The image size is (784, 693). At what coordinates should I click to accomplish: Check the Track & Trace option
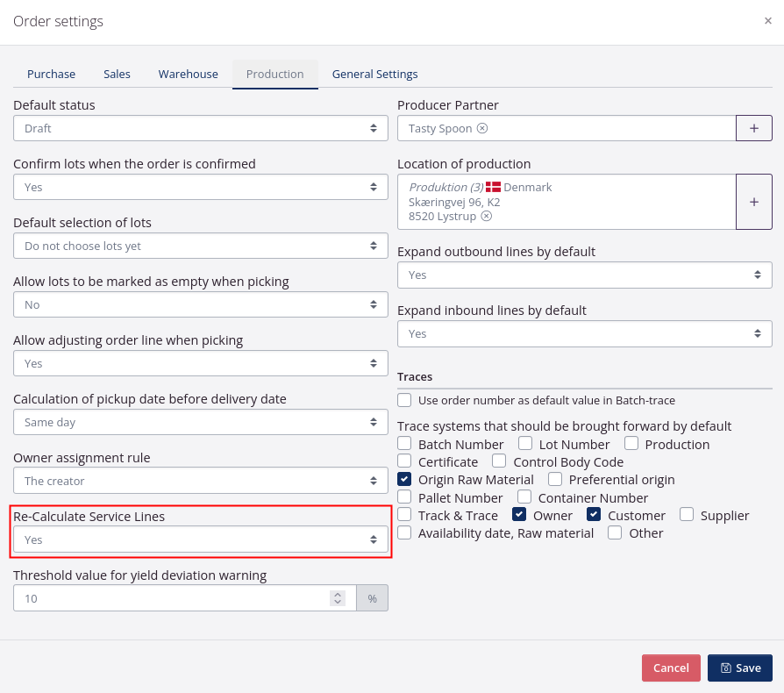tap(404, 515)
